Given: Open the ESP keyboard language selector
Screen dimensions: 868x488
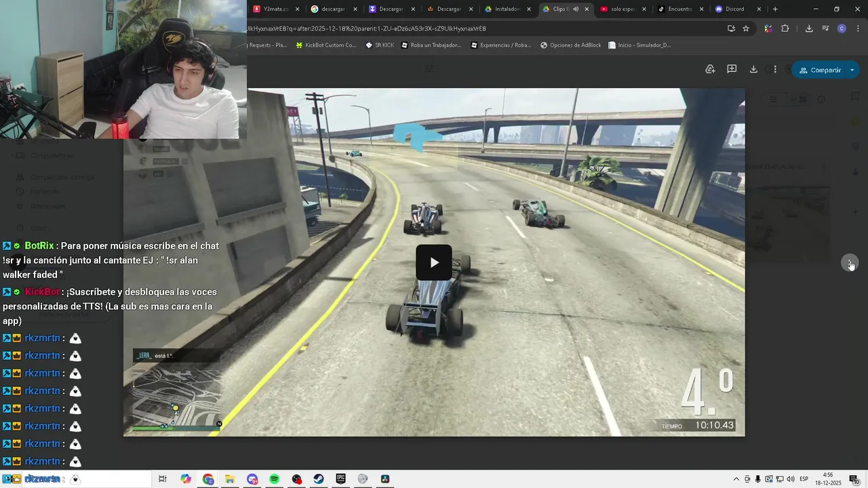Looking at the screenshot, I should (x=804, y=479).
